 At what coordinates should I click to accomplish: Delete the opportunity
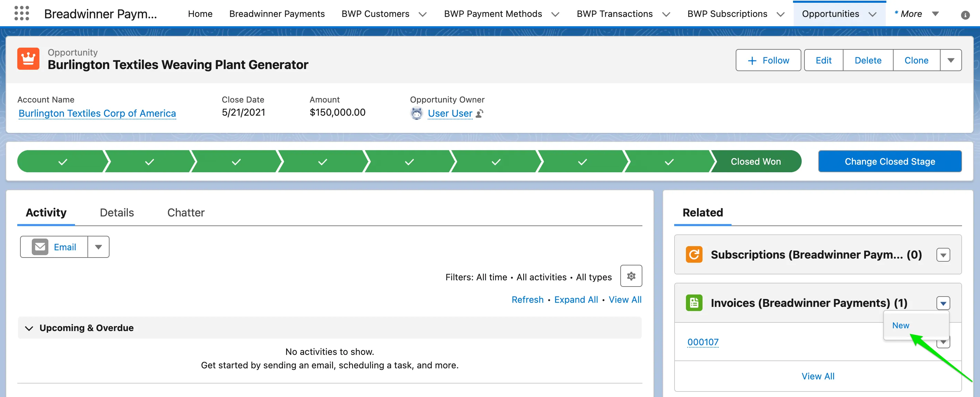tap(868, 60)
